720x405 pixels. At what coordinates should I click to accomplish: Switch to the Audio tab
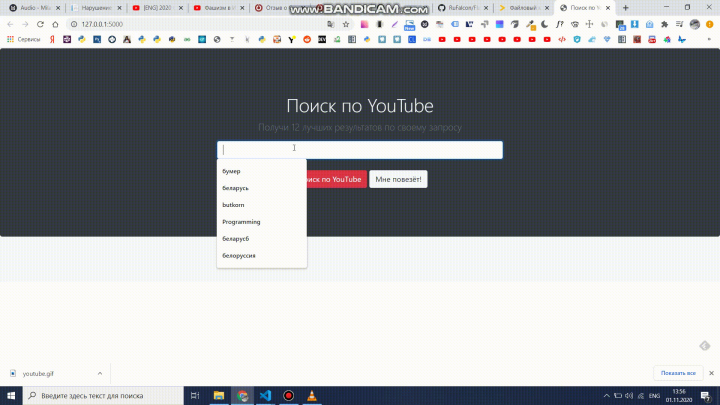click(x=35, y=8)
